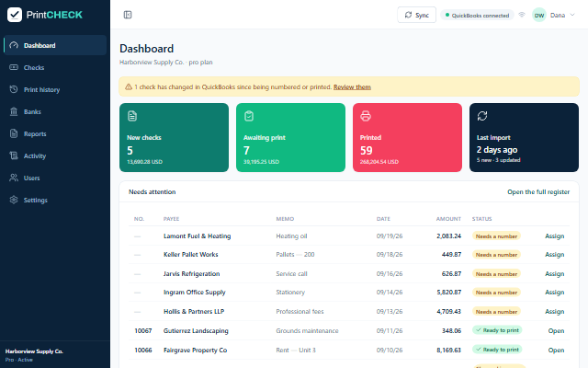Click the clipboard icon on Awaiting print card

tap(249, 116)
